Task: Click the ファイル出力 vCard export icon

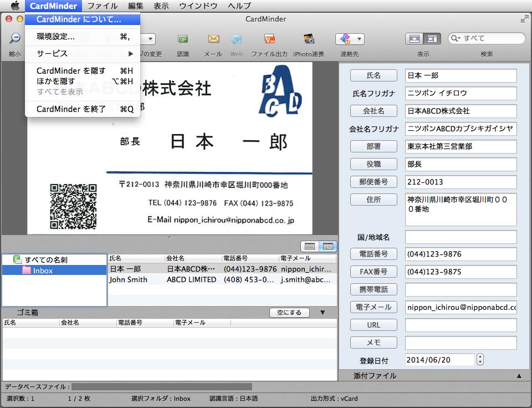Action: click(x=269, y=39)
